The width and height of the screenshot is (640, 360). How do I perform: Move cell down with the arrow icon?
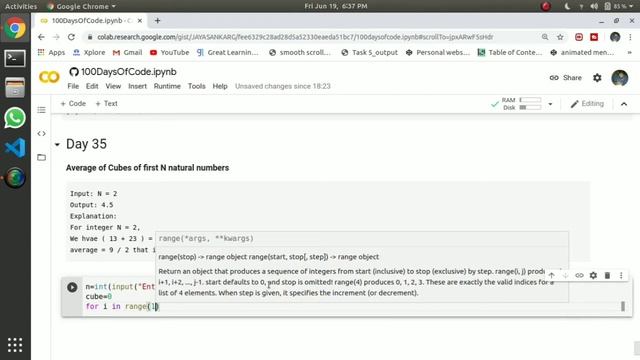click(x=565, y=276)
